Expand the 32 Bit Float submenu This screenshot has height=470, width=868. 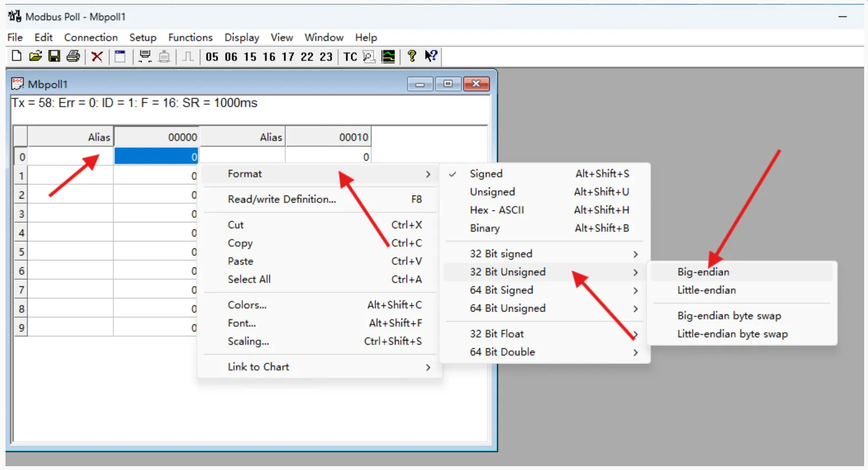tap(545, 334)
